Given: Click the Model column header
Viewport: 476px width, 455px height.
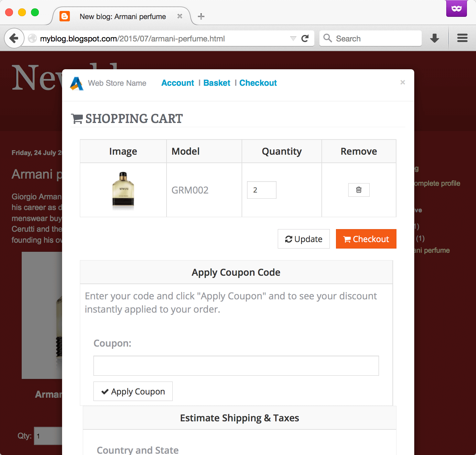Looking at the screenshot, I should (204, 151).
